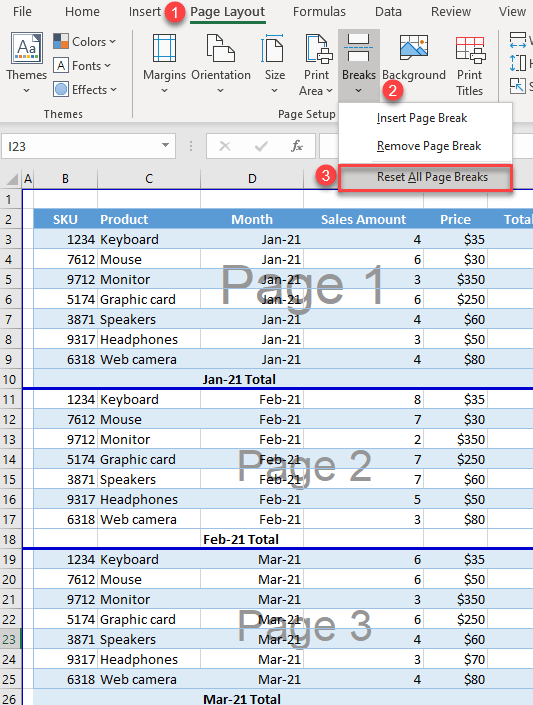This screenshot has height=705, width=533.
Task: Click the Select All corner triangle
Action: coord(12,179)
